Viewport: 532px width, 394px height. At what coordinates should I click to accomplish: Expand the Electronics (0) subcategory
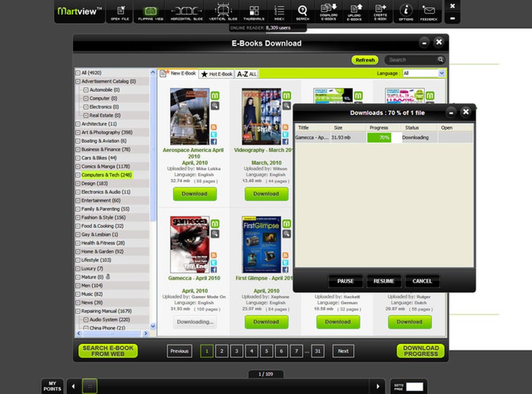86,107
